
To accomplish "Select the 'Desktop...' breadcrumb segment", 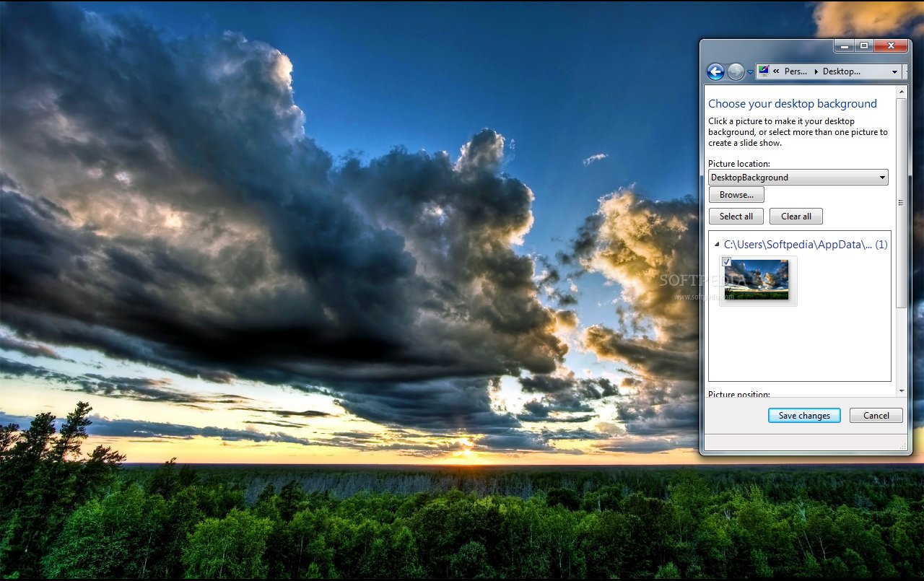I will [x=842, y=71].
